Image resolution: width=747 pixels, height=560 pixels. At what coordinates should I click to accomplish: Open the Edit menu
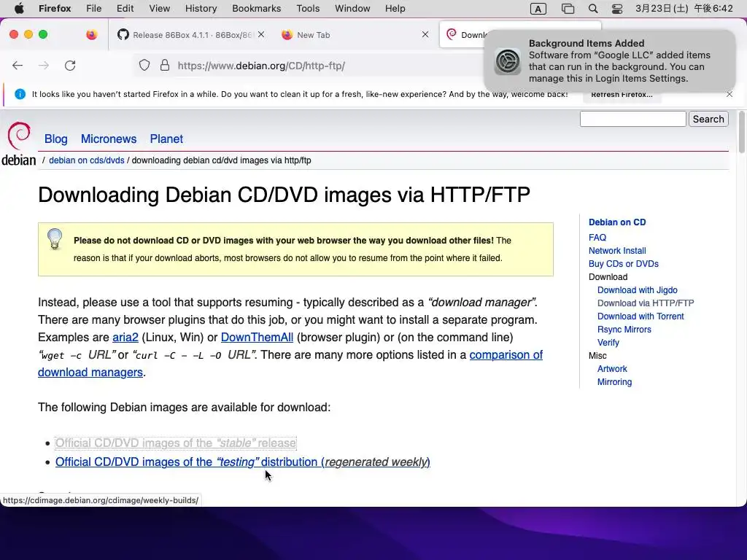click(x=125, y=9)
